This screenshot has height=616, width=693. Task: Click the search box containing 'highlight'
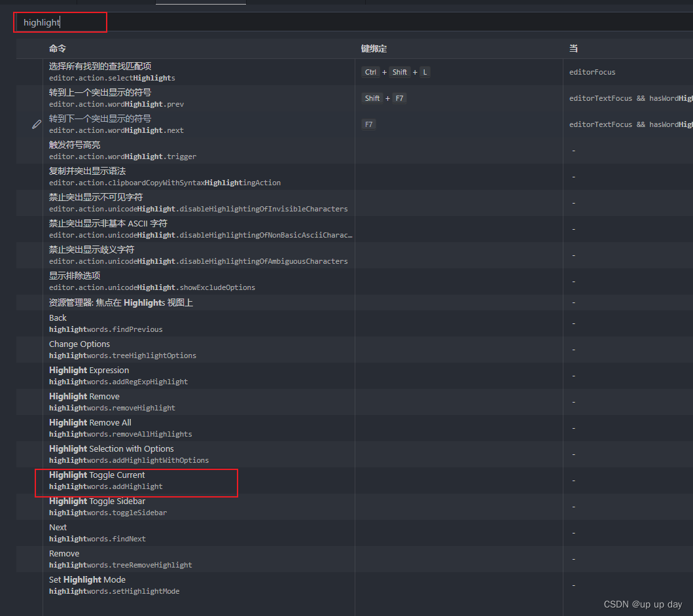pos(60,22)
